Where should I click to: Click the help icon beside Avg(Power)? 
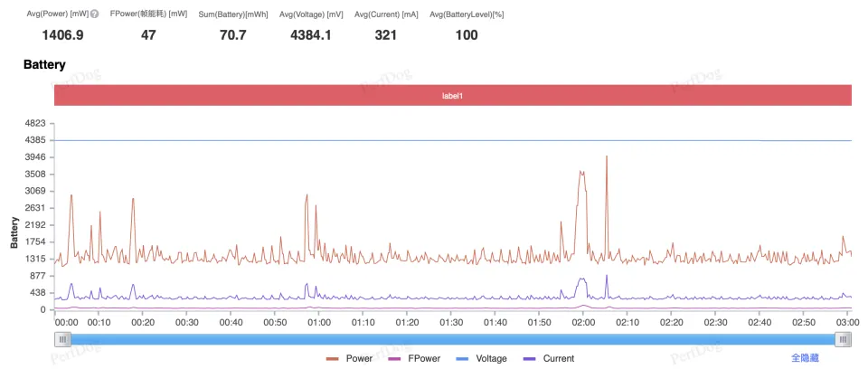click(x=94, y=14)
